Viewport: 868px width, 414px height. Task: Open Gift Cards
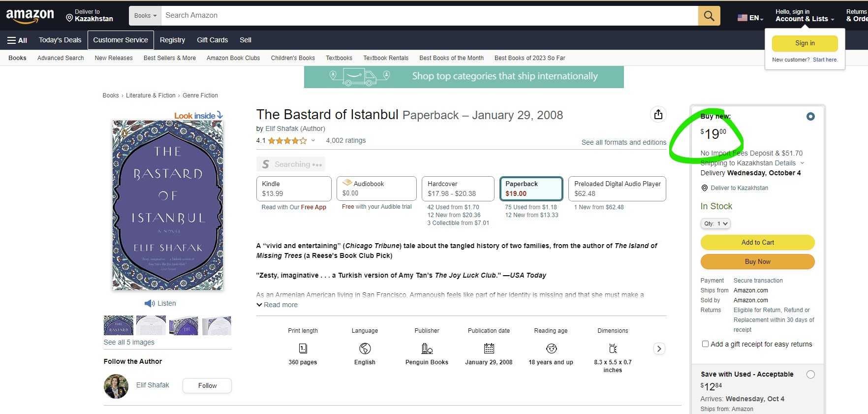click(x=212, y=40)
